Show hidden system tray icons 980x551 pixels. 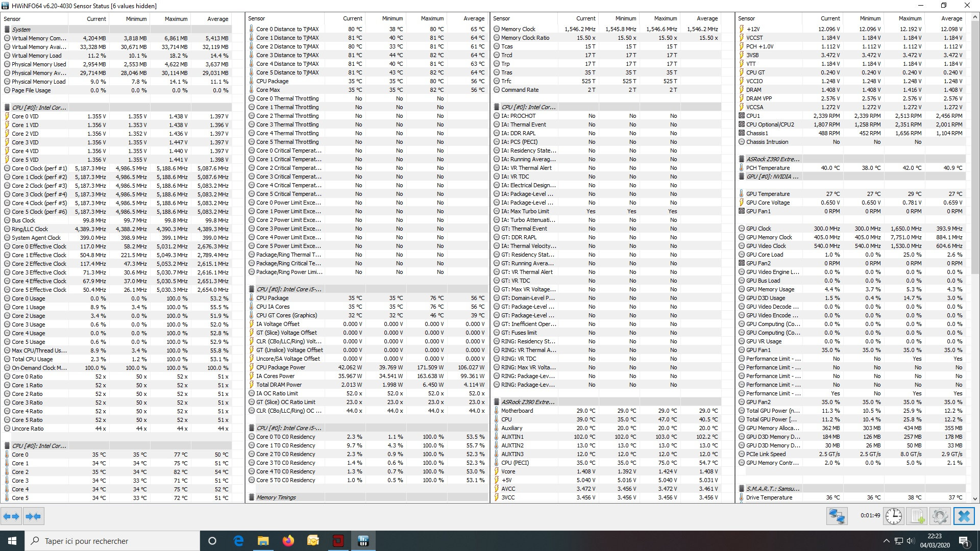click(x=886, y=541)
